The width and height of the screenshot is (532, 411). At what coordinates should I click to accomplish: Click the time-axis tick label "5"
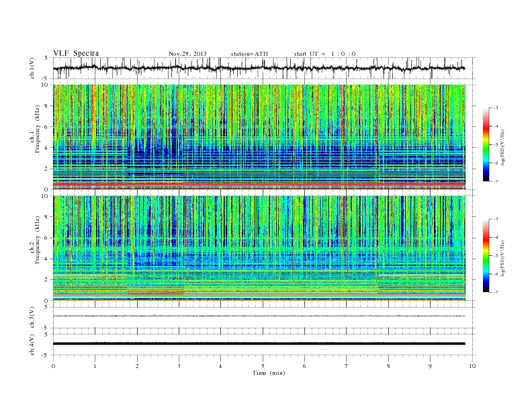point(263,366)
